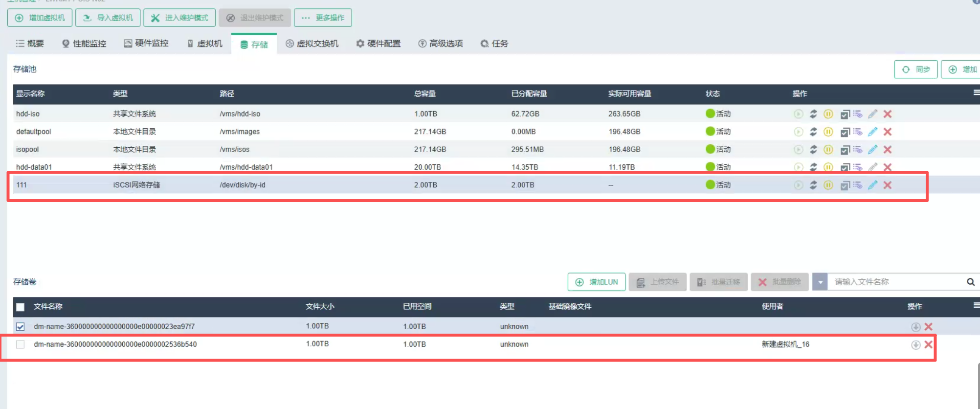Pause the hdd-iso storage pool
This screenshot has height=409, width=980.
pyautogui.click(x=828, y=114)
